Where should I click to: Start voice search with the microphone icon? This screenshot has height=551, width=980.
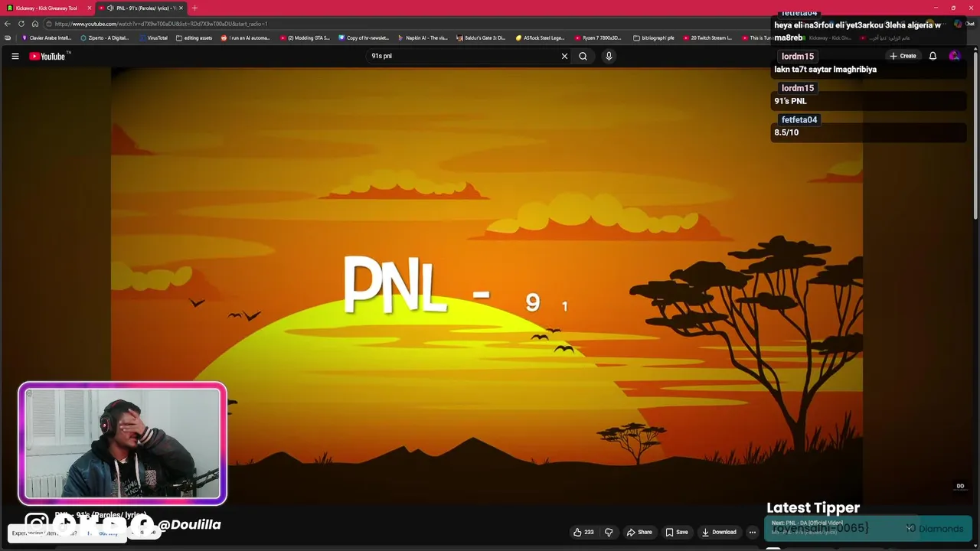(x=609, y=56)
